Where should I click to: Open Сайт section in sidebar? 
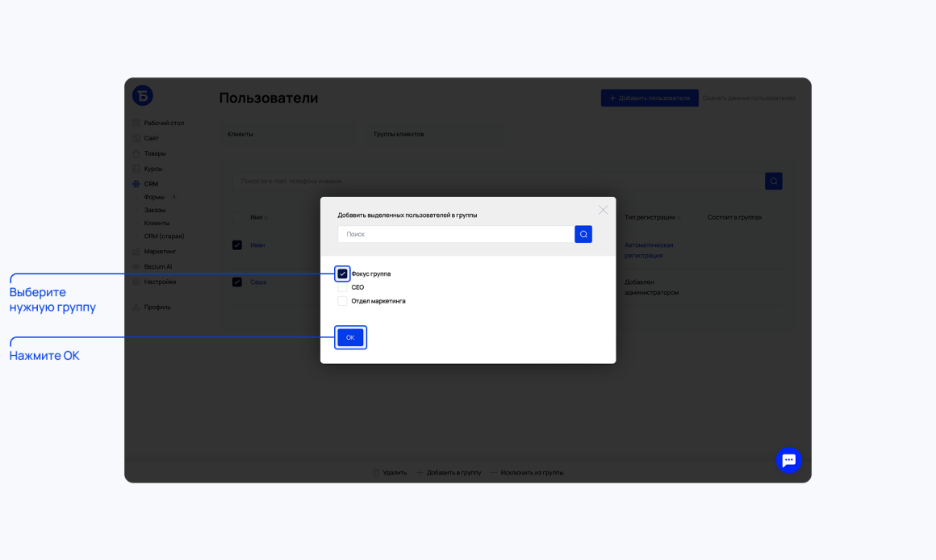pos(151,138)
